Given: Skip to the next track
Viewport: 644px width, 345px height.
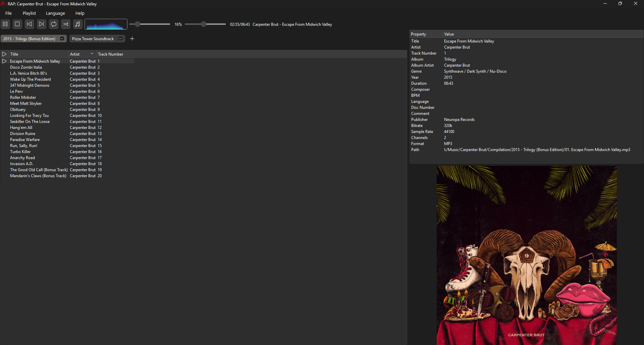Looking at the screenshot, I should point(42,24).
